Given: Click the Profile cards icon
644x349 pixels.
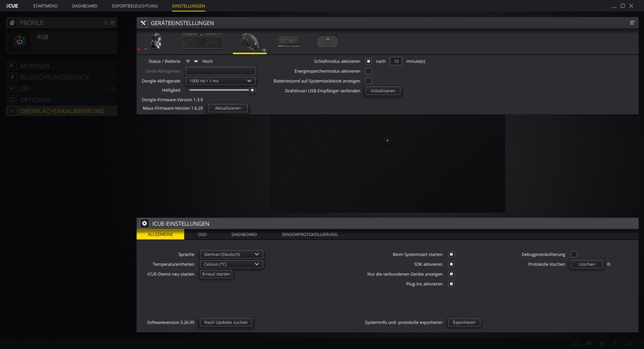Looking at the screenshot, I should [12, 23].
